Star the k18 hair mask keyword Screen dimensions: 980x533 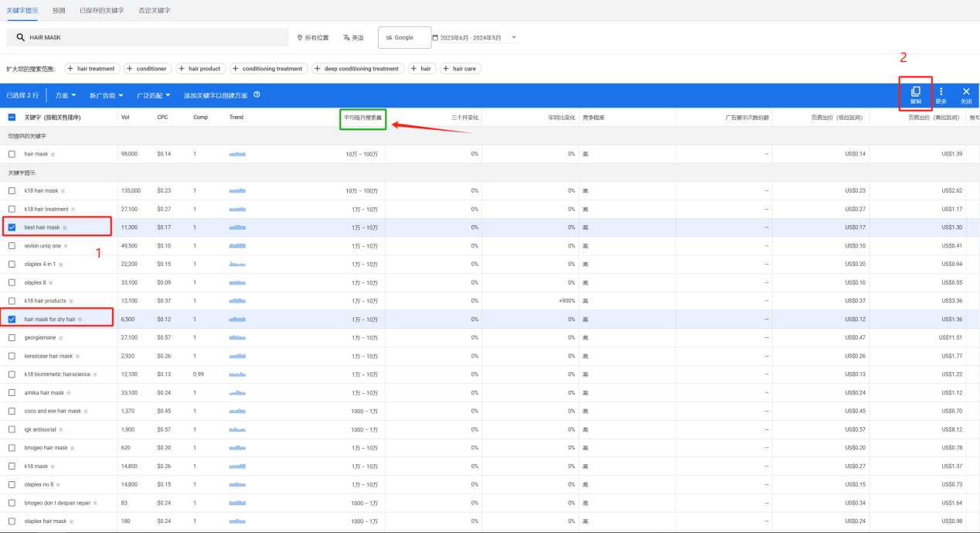pyautogui.click(x=63, y=191)
